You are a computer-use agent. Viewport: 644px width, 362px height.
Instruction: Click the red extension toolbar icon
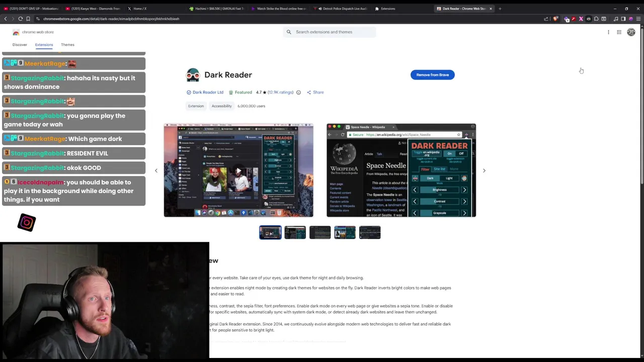[574, 19]
